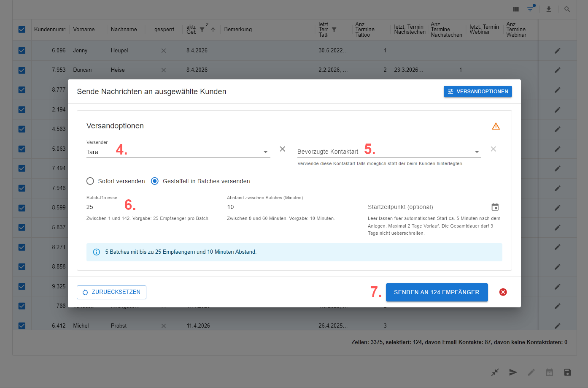This screenshot has width=588, height=388.
Task: Edit Jenny Heupel row pencil icon
Action: click(x=558, y=51)
